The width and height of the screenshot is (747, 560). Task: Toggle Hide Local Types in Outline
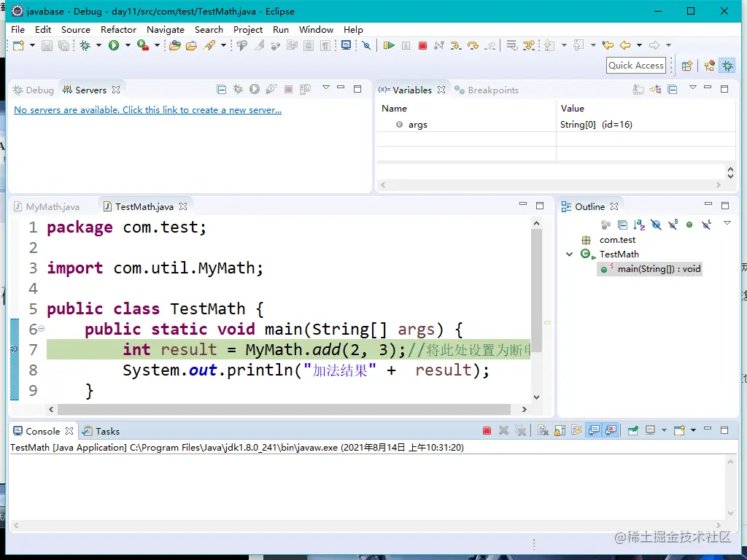[706, 225]
